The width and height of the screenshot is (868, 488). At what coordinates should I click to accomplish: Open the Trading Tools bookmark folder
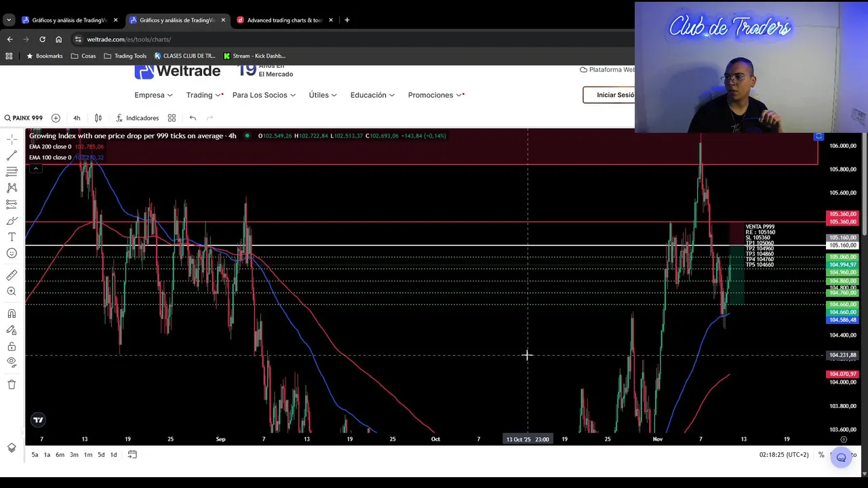coord(125,56)
